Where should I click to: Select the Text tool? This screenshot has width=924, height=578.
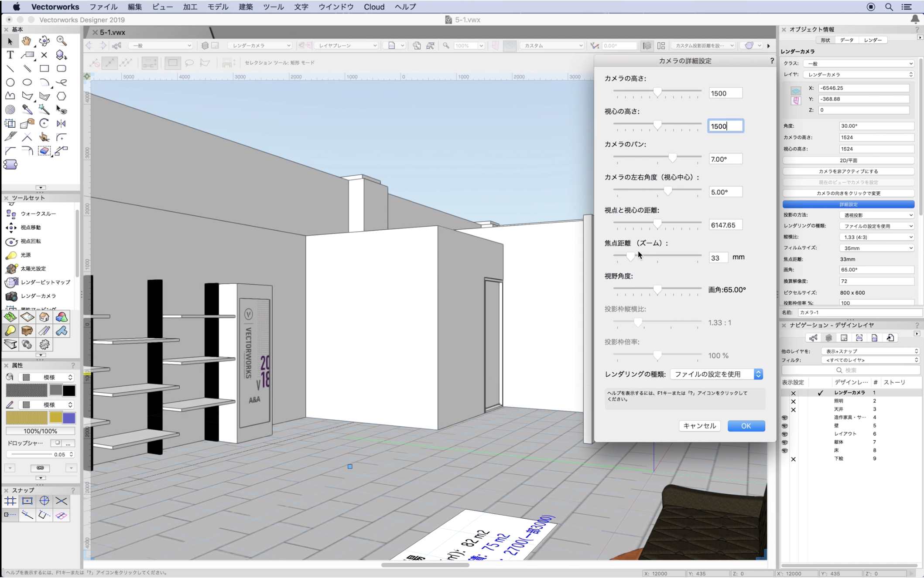click(10, 55)
